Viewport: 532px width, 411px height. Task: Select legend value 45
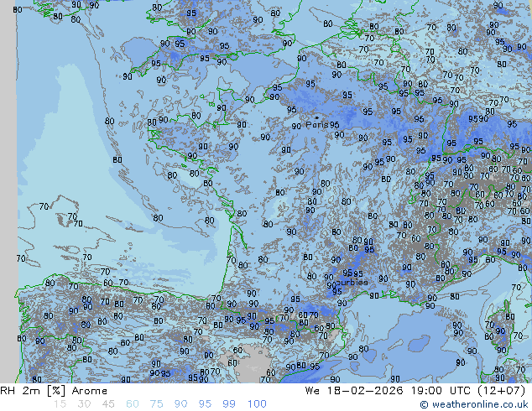pyautogui.click(x=108, y=404)
